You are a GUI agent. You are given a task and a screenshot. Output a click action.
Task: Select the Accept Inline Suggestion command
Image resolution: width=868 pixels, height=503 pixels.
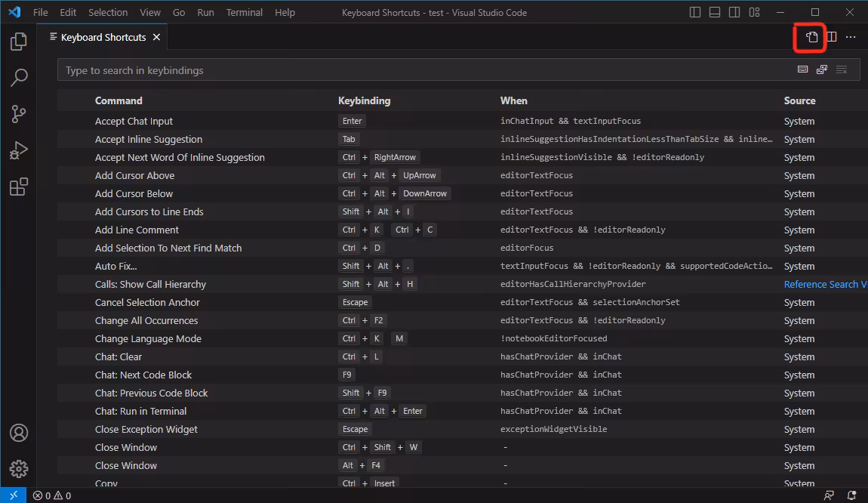point(149,139)
